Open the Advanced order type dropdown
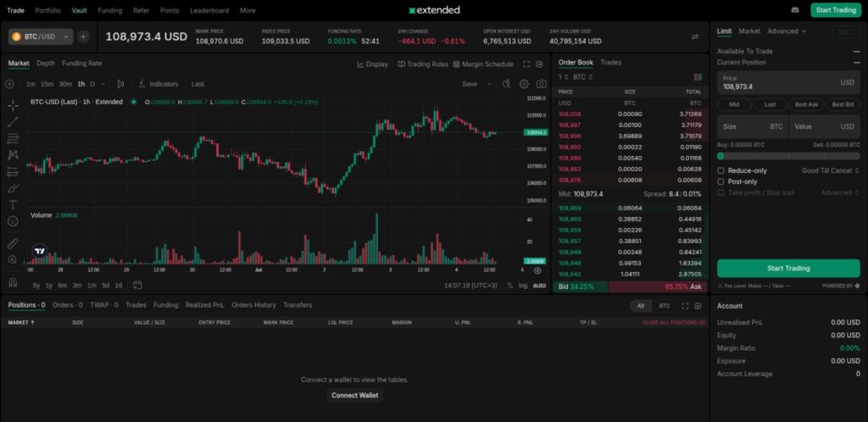Image resolution: width=868 pixels, height=422 pixels. tap(787, 31)
